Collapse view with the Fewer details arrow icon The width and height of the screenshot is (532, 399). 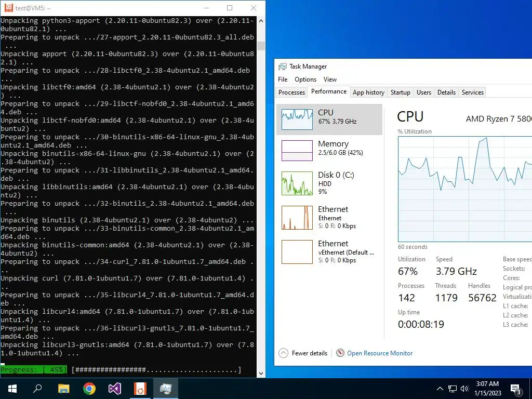(x=283, y=353)
